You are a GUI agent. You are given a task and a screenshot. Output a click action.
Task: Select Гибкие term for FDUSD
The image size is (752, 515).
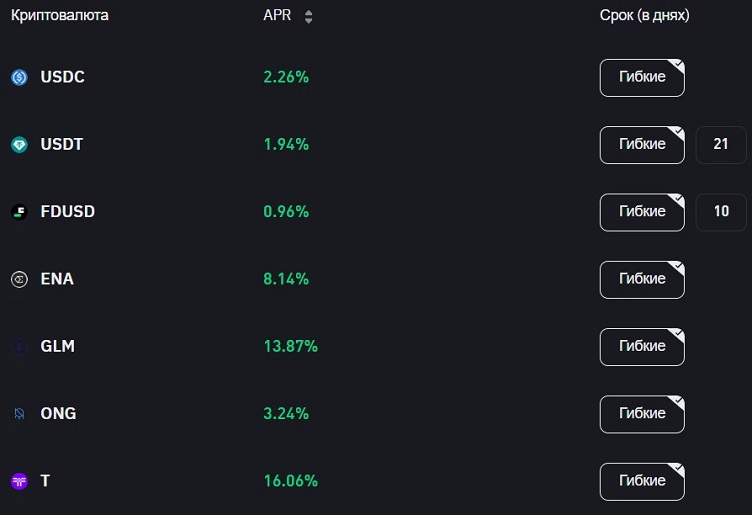642,212
